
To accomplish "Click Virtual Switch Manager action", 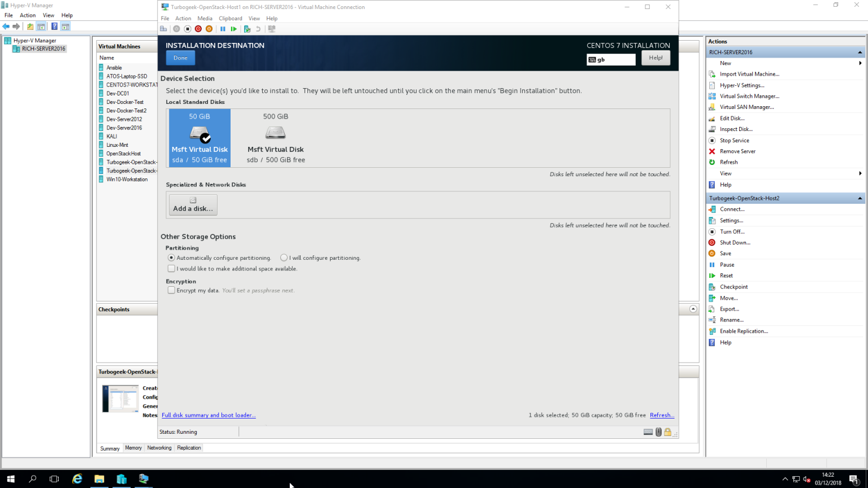I will tap(749, 96).
